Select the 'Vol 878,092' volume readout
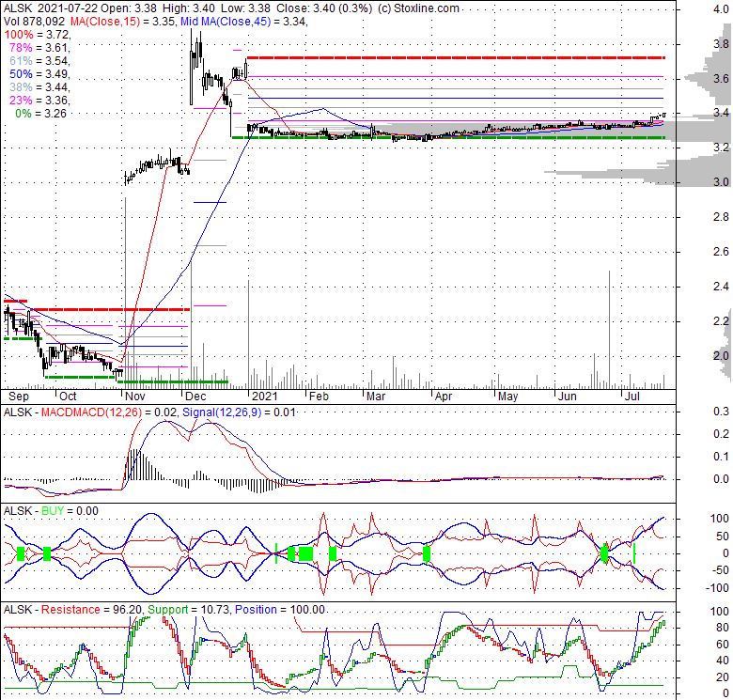Viewport: 733px width, 700px height. point(35,21)
